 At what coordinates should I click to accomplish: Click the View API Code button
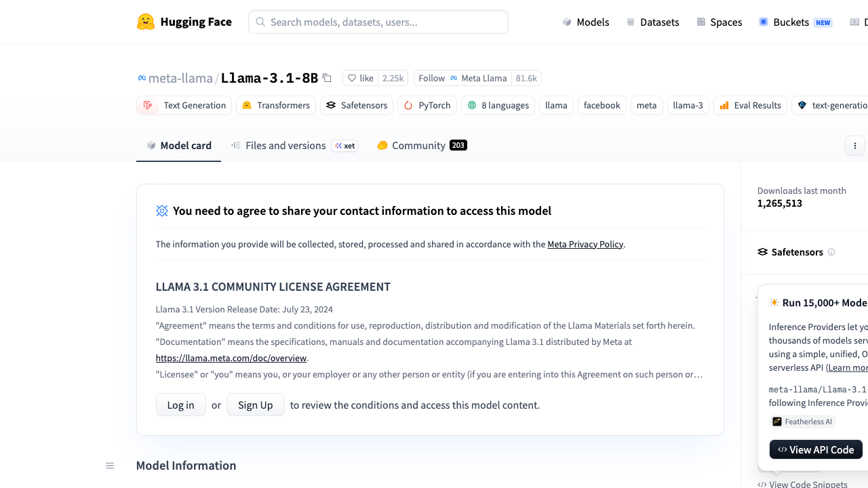[x=816, y=449]
